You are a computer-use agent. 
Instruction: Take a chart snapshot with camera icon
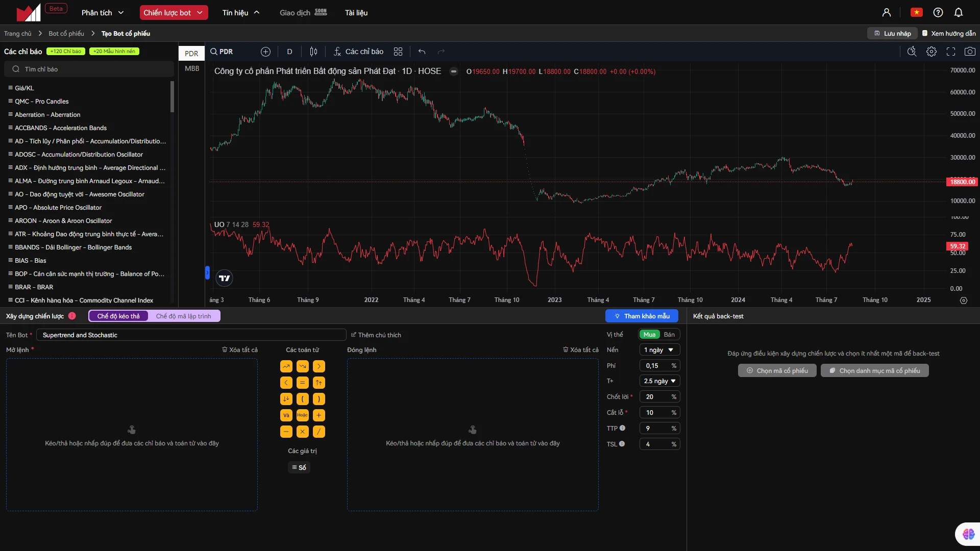pyautogui.click(x=970, y=52)
